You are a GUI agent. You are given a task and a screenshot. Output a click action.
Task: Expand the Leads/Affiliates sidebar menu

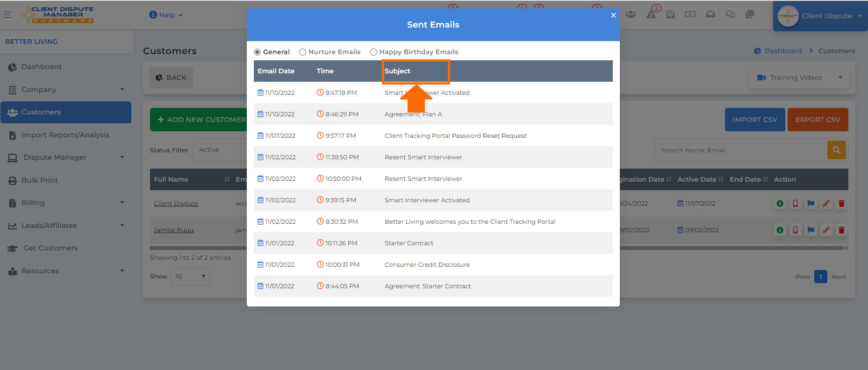[x=65, y=226]
